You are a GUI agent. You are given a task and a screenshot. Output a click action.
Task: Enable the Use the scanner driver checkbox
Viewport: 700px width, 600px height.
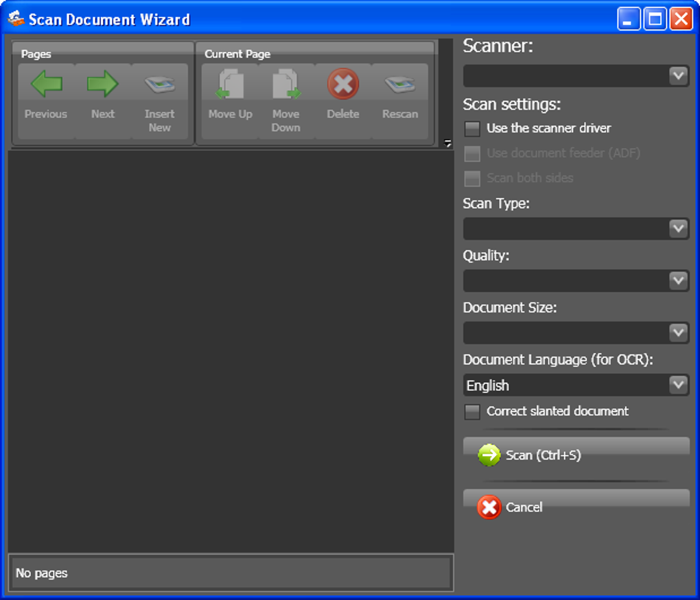[x=471, y=128]
